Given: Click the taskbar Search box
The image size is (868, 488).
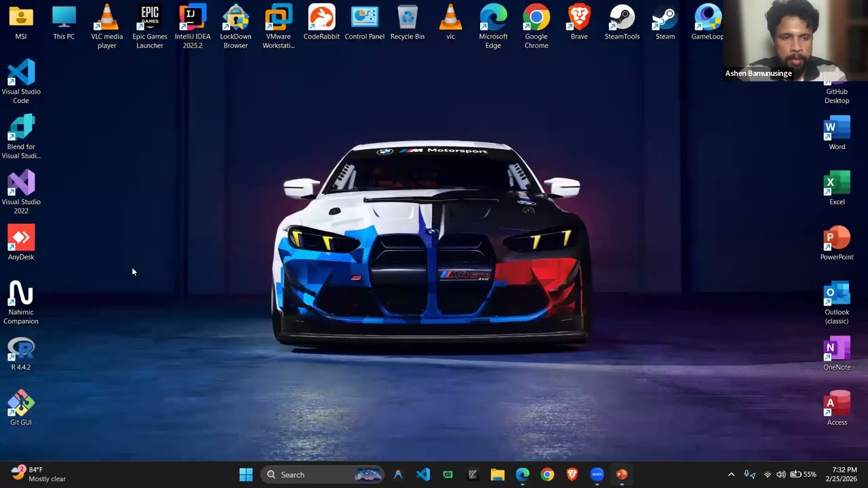Looking at the screenshot, I should pyautogui.click(x=323, y=474).
